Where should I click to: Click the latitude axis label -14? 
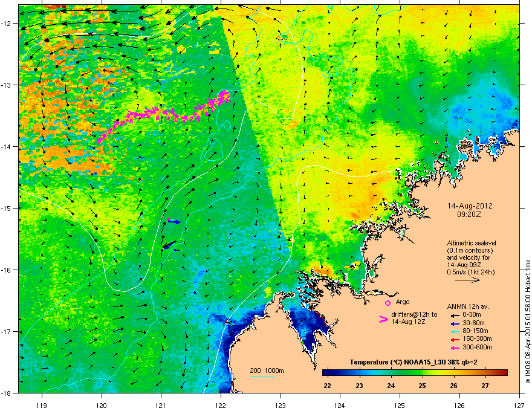[x=7, y=146]
